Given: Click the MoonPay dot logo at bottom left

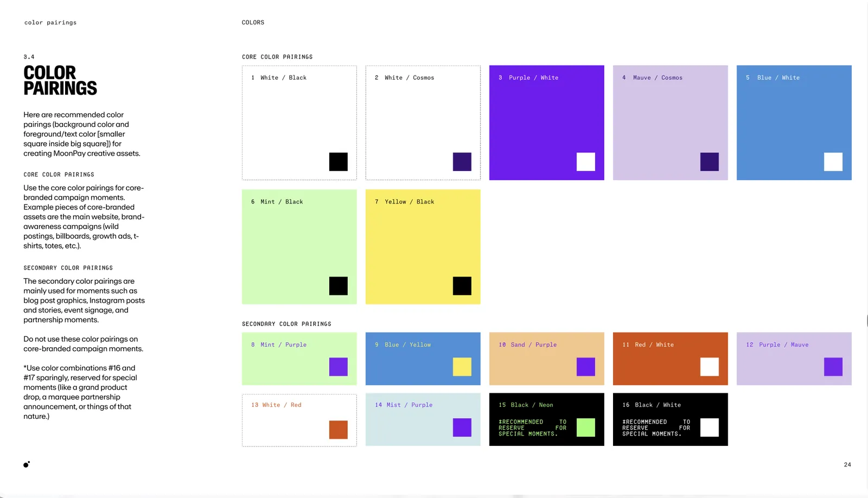Looking at the screenshot, I should pos(27,464).
